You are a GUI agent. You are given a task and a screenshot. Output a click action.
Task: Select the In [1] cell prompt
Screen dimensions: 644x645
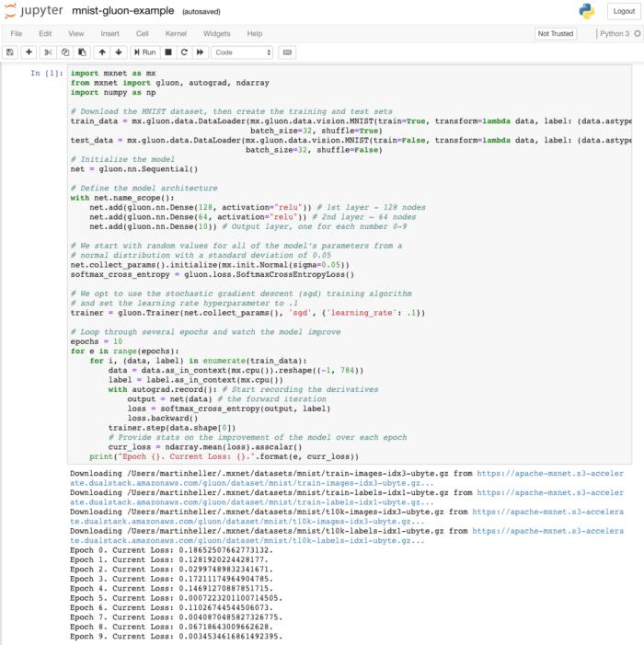click(x=47, y=74)
